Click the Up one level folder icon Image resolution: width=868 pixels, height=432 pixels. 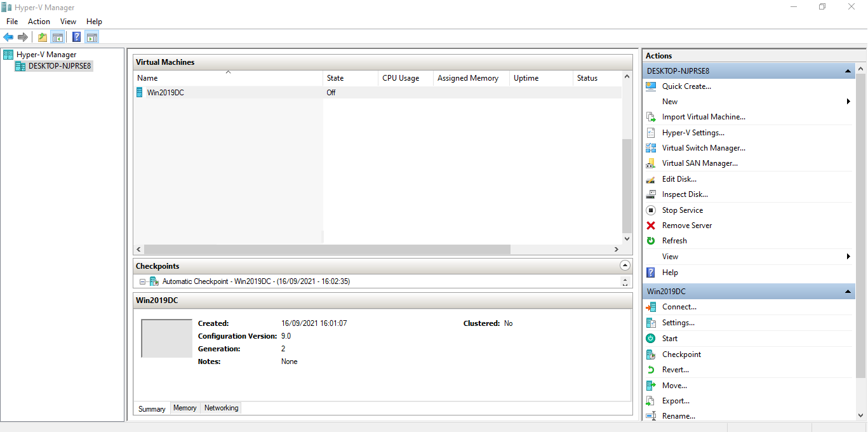point(42,37)
